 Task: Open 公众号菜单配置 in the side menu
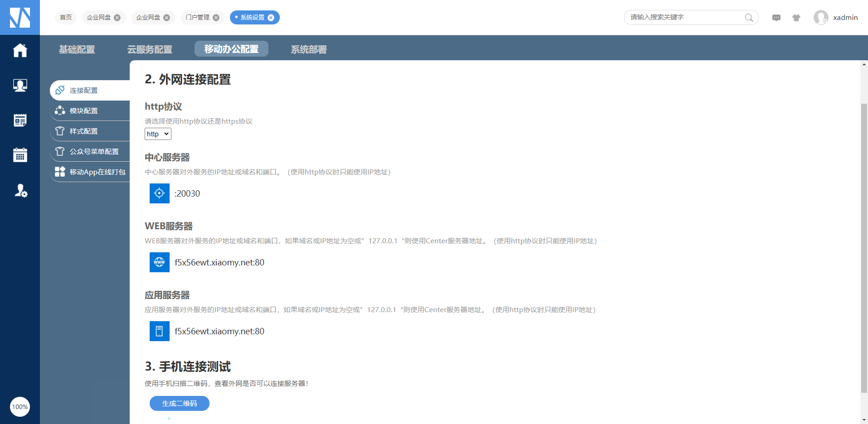(x=90, y=151)
